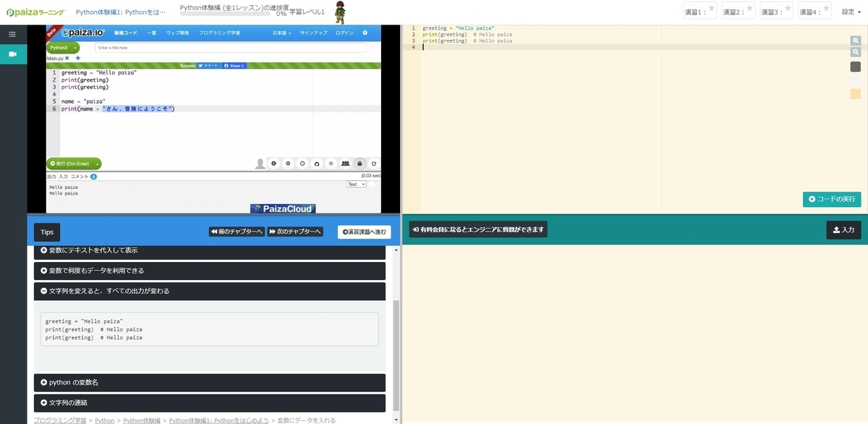The height and width of the screenshot is (424, 868).
Task: Click help icon in paiza.io video header
Action: coord(365,33)
